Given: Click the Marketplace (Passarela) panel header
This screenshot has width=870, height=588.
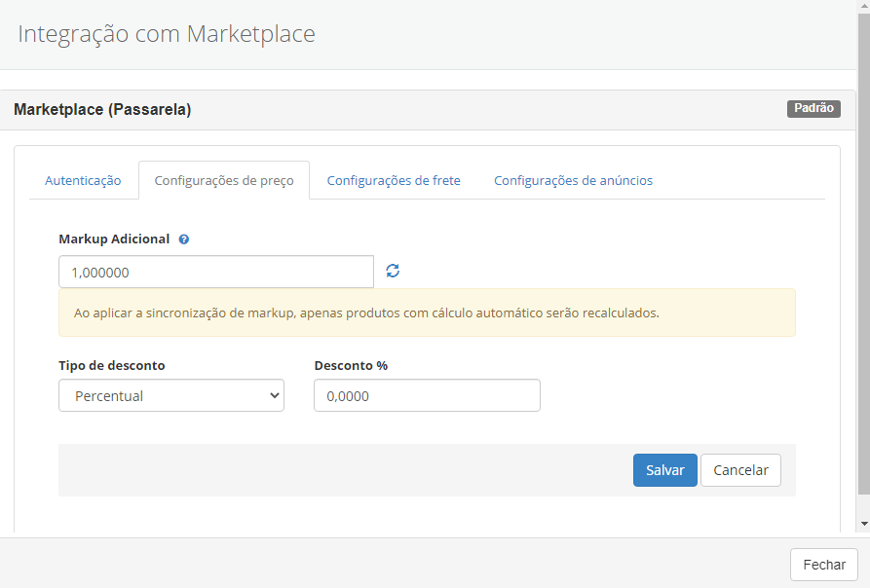Looking at the screenshot, I should click(x=390, y=110).
